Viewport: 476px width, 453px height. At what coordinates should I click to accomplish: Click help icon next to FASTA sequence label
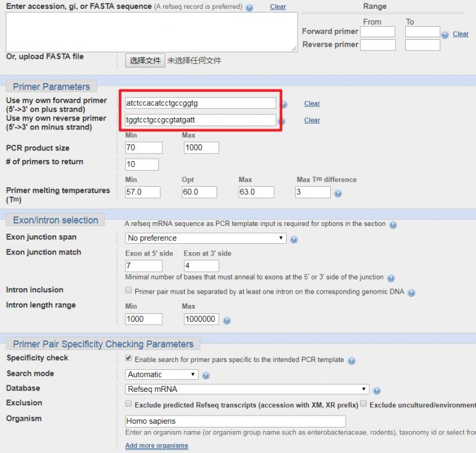[249, 8]
